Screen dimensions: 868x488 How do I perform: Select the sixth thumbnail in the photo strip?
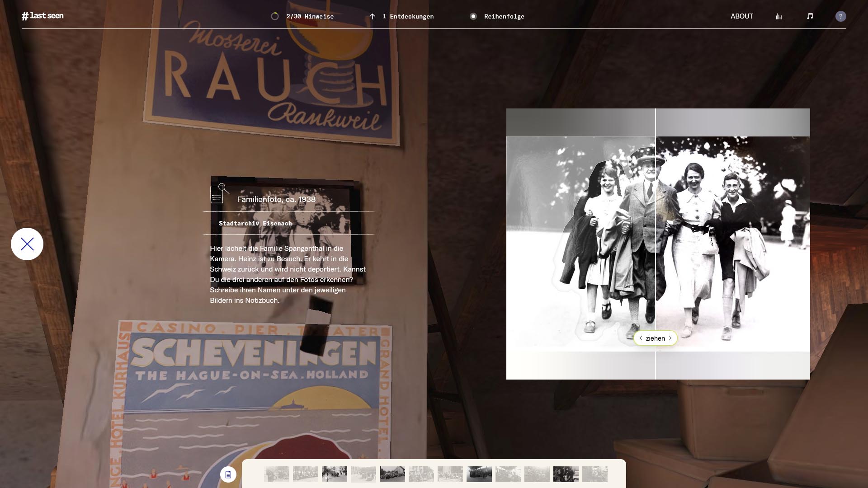point(421,474)
